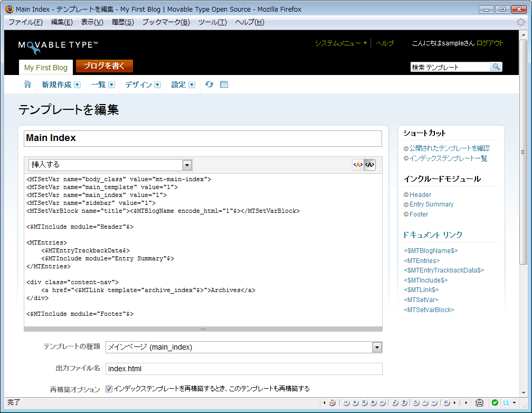Open the ブックマーク(B) menu

[166, 22]
